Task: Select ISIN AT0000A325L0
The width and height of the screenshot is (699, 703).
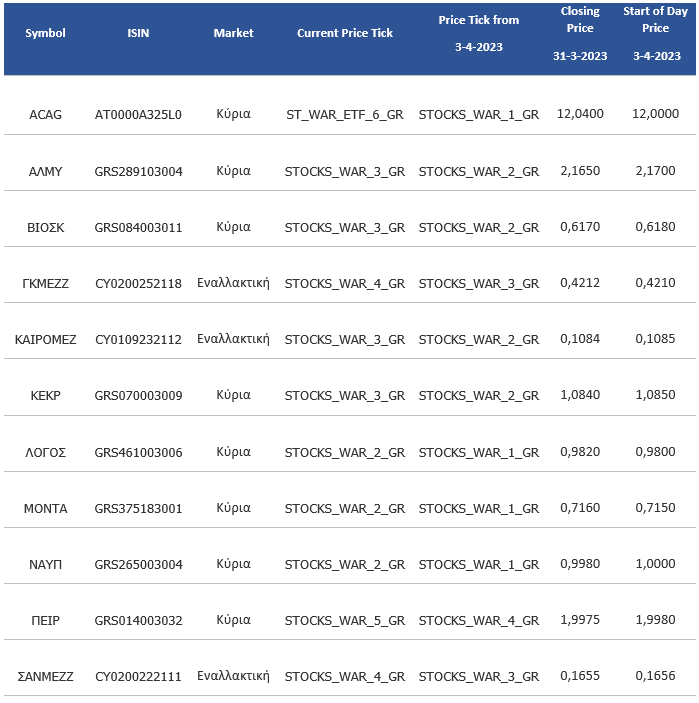Action: click(x=138, y=115)
